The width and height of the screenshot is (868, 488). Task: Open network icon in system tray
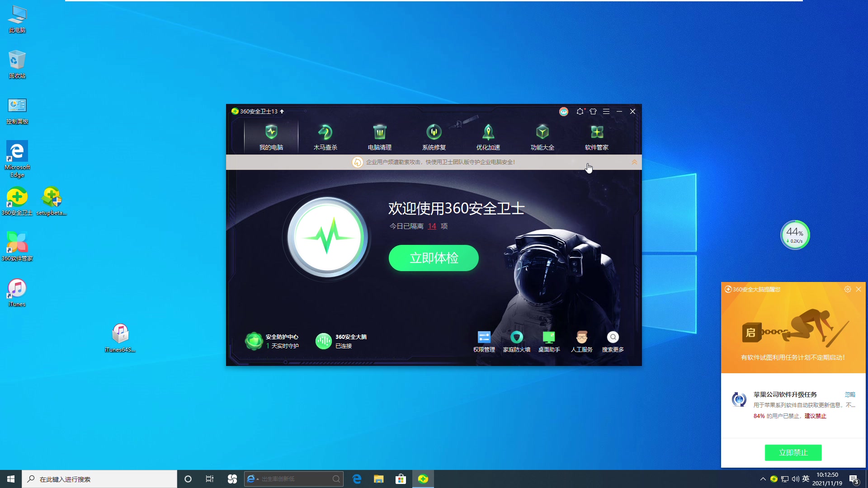coord(785,479)
